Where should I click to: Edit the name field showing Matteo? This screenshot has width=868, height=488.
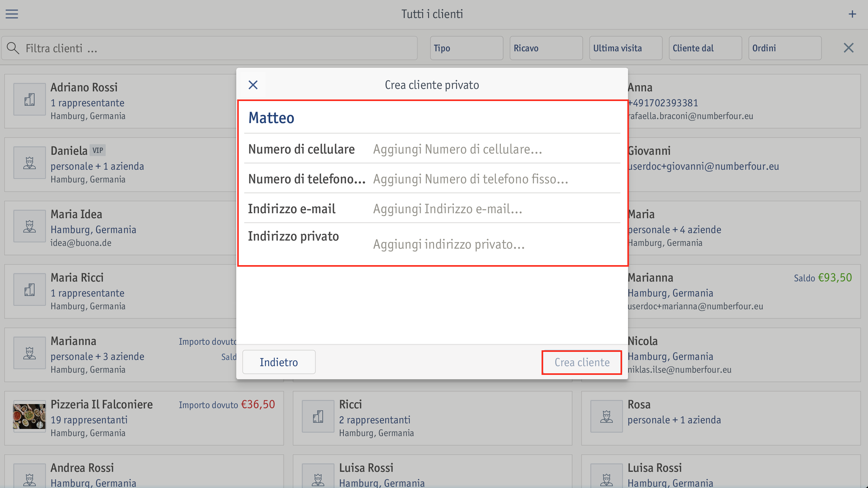(x=432, y=118)
